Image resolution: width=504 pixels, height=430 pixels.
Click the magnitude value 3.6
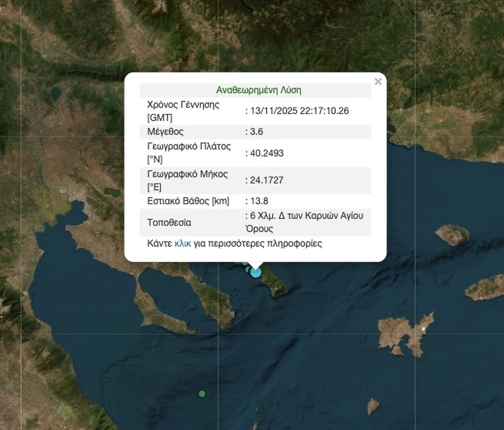256,132
